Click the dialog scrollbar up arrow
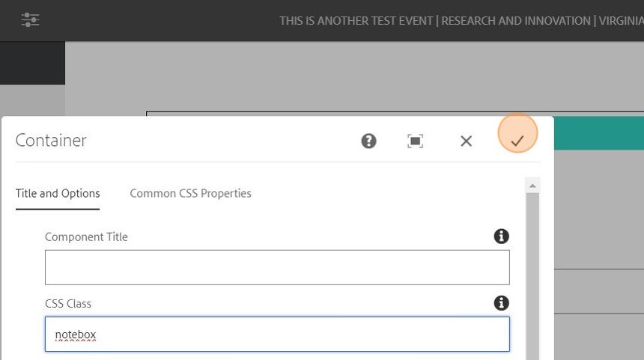644x360 pixels. coord(532,185)
